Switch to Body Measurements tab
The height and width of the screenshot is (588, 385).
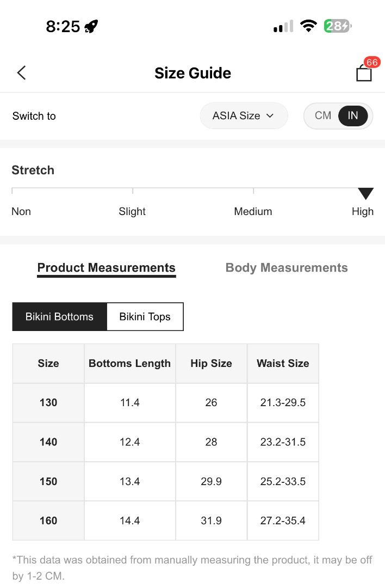coord(287,268)
